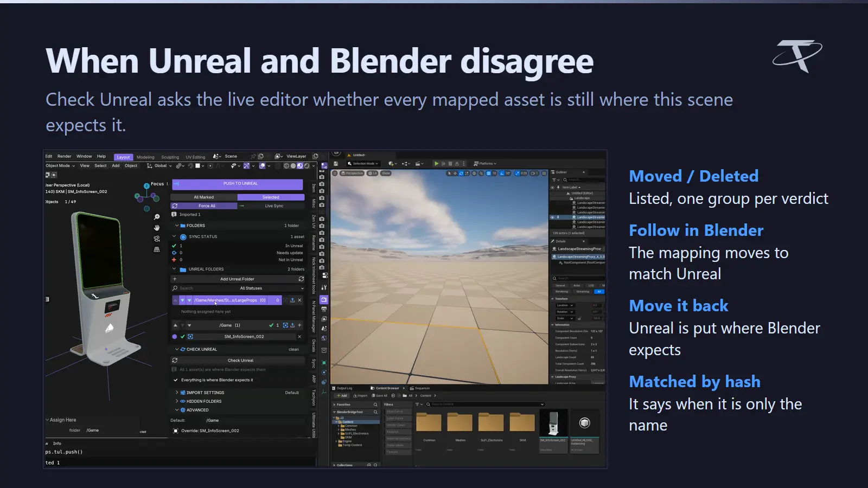The width and height of the screenshot is (868, 488).
Task: Toggle Force All sync
Action: [204, 206]
